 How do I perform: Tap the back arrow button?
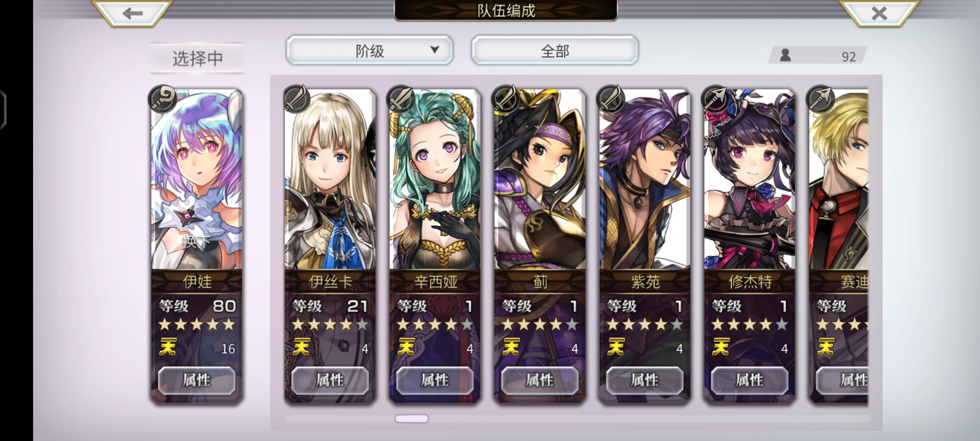[x=132, y=13]
